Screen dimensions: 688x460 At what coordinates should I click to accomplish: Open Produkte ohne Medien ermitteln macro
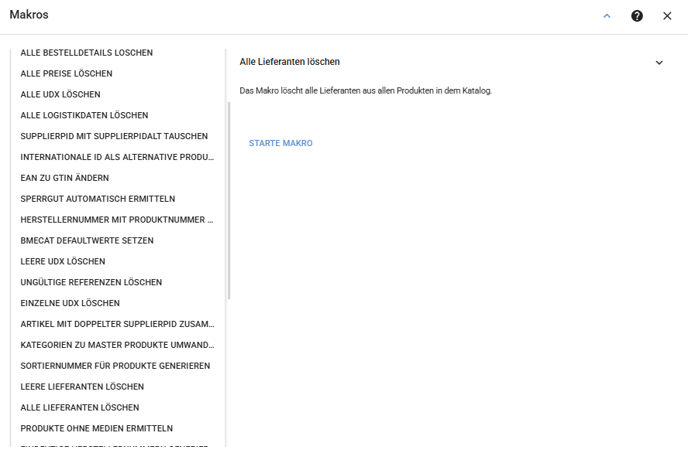pyautogui.click(x=96, y=429)
